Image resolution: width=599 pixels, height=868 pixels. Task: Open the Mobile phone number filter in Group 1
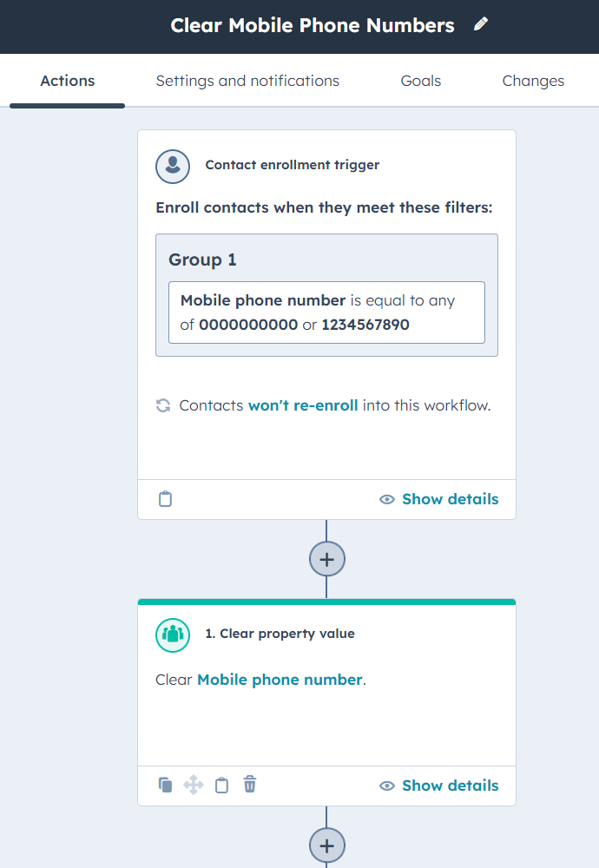click(326, 312)
